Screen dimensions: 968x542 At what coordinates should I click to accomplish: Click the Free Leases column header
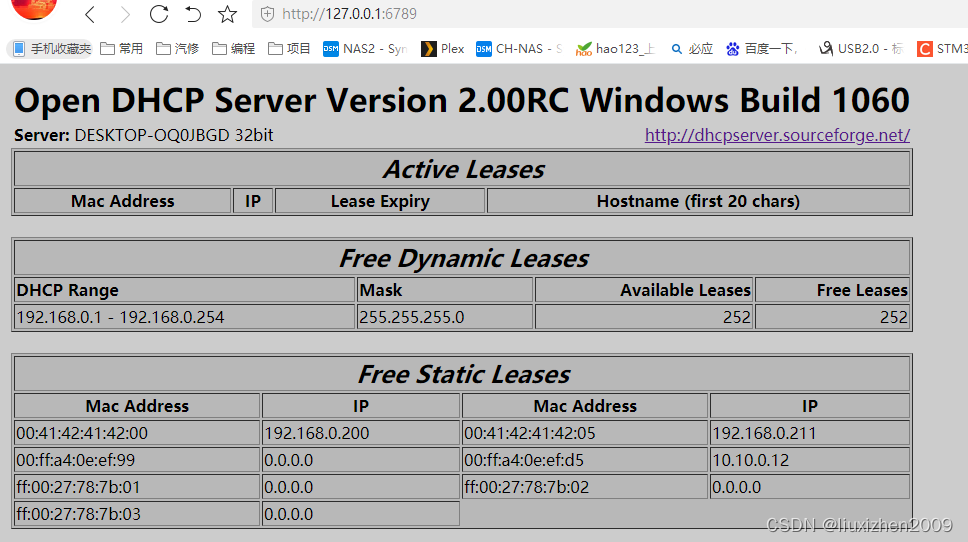point(833,290)
